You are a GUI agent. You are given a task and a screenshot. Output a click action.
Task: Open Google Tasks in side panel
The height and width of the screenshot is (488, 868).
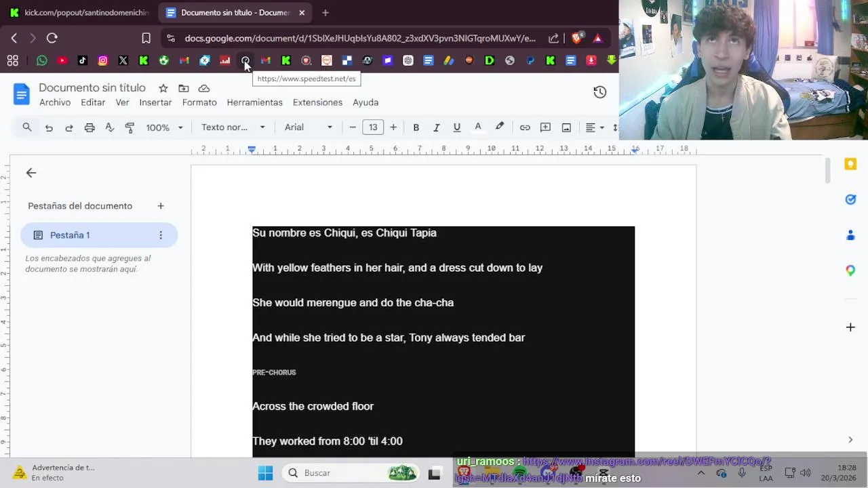pyautogui.click(x=850, y=199)
